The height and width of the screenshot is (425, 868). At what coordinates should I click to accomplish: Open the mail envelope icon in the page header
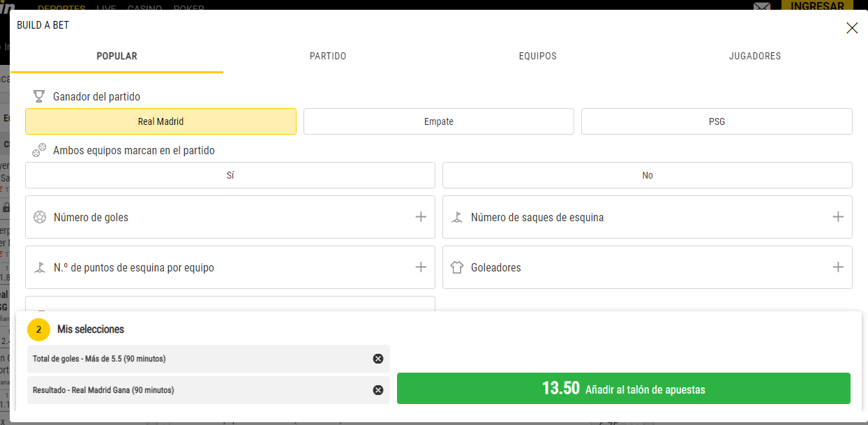pos(762,7)
